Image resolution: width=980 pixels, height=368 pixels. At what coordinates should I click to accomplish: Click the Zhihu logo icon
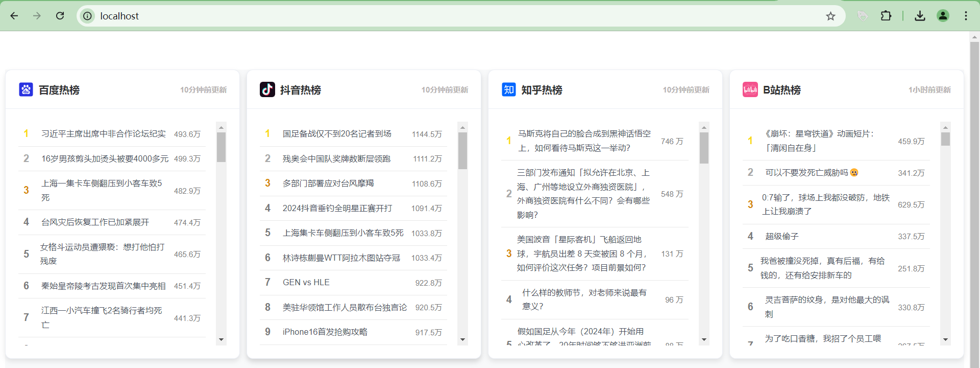click(x=508, y=89)
